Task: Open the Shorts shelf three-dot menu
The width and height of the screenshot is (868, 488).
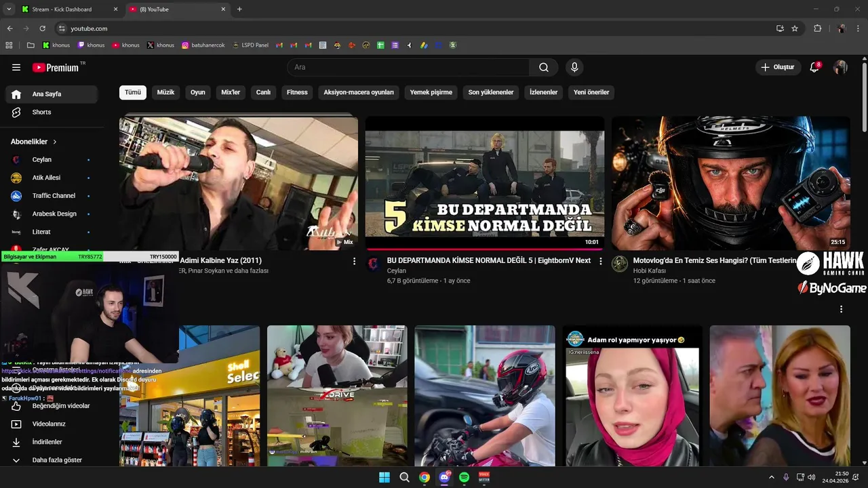Action: click(842, 309)
